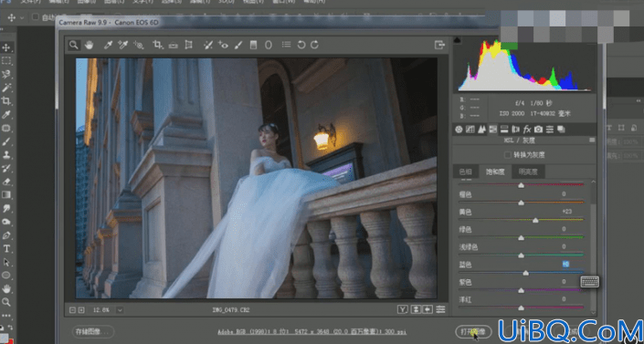This screenshot has height=344, width=644.
Task: Switch to the 色相 tab
Action: click(x=465, y=172)
